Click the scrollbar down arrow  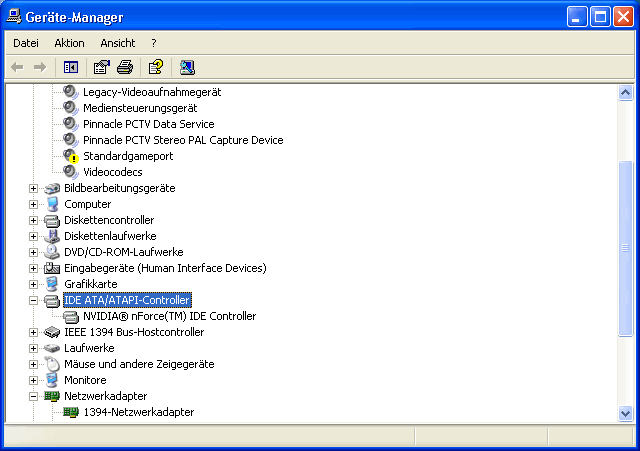tap(625, 413)
